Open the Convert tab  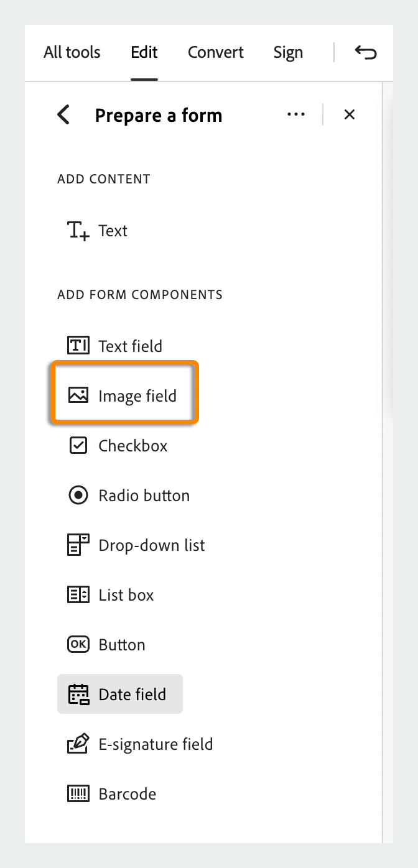216,53
